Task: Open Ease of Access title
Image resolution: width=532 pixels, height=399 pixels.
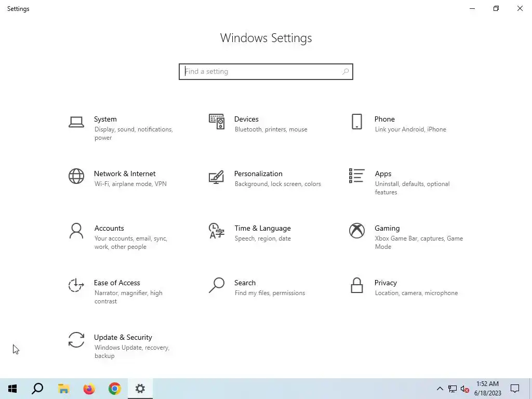Action: pyautogui.click(x=117, y=283)
